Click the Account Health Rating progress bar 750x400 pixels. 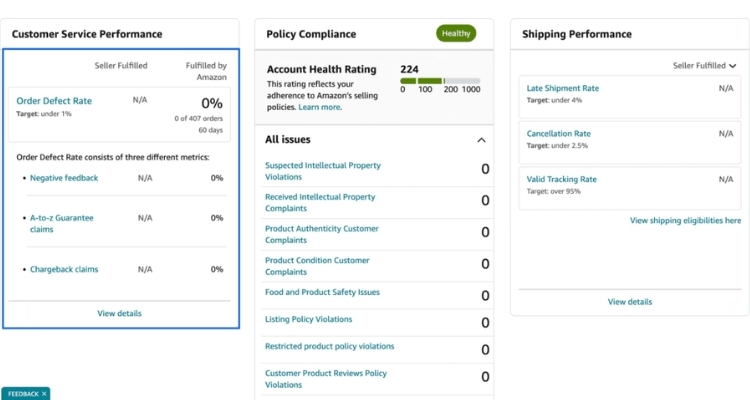coord(440,80)
